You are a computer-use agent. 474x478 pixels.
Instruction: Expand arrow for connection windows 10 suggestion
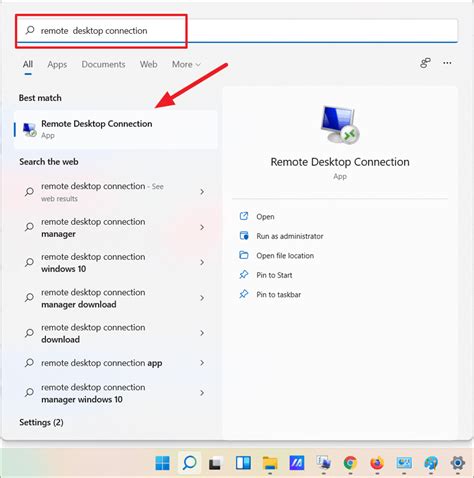click(x=202, y=263)
